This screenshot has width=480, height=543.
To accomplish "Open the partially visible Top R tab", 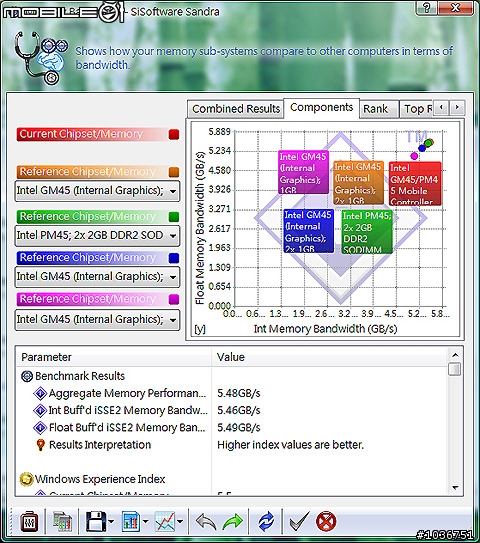I will [417, 109].
